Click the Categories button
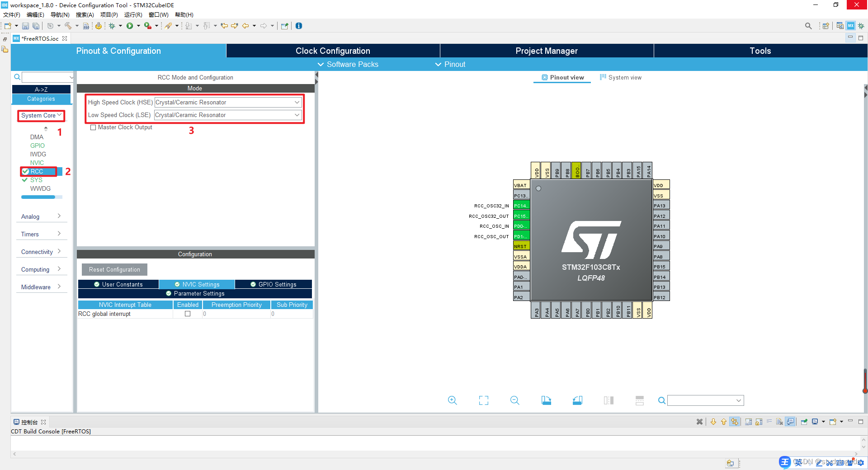 (x=41, y=99)
